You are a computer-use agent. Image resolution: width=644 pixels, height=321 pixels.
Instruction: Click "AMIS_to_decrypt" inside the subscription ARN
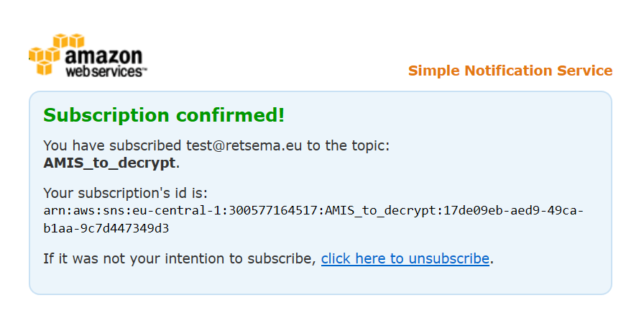(x=377, y=211)
